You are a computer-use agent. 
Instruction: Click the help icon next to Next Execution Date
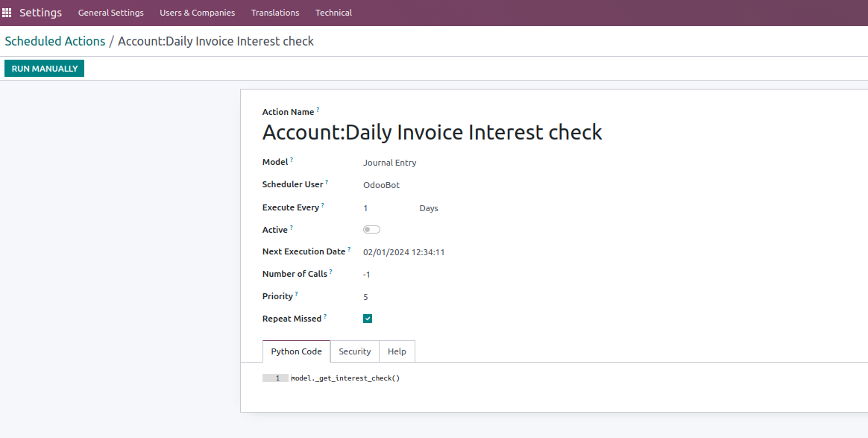tap(349, 249)
